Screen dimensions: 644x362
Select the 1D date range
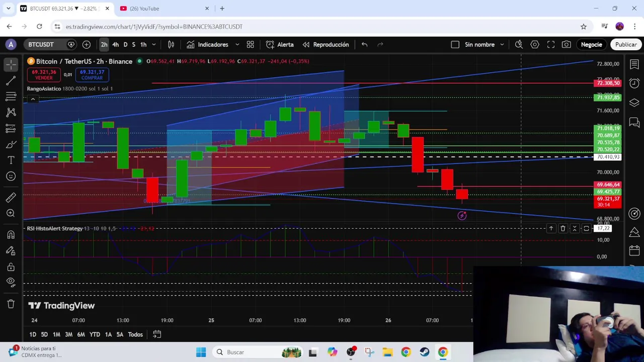coord(33,334)
